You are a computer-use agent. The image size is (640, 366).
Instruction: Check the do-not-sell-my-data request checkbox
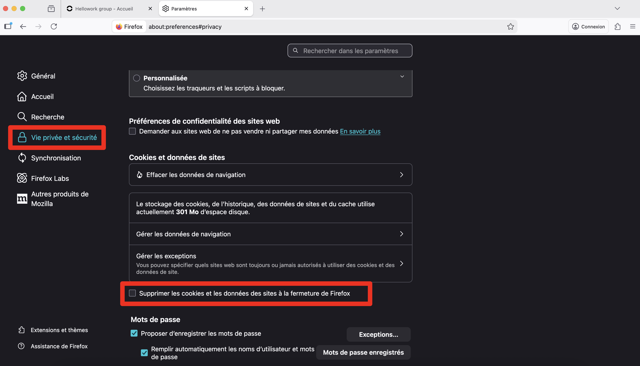coord(132,131)
